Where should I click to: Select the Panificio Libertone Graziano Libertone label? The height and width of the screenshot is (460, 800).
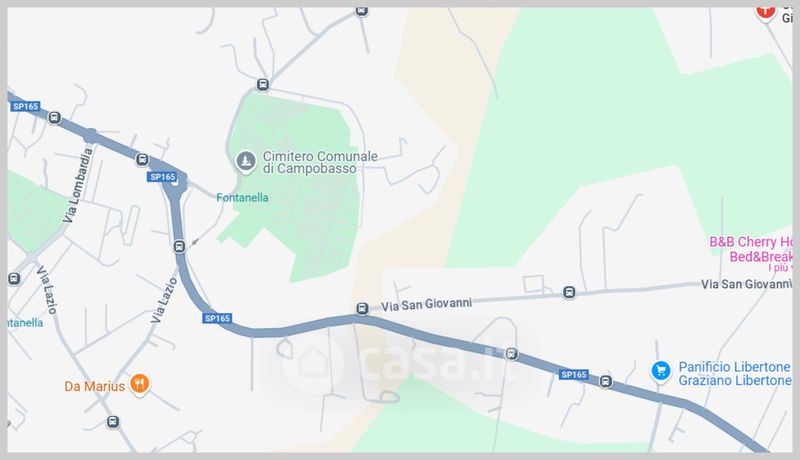click(x=735, y=374)
